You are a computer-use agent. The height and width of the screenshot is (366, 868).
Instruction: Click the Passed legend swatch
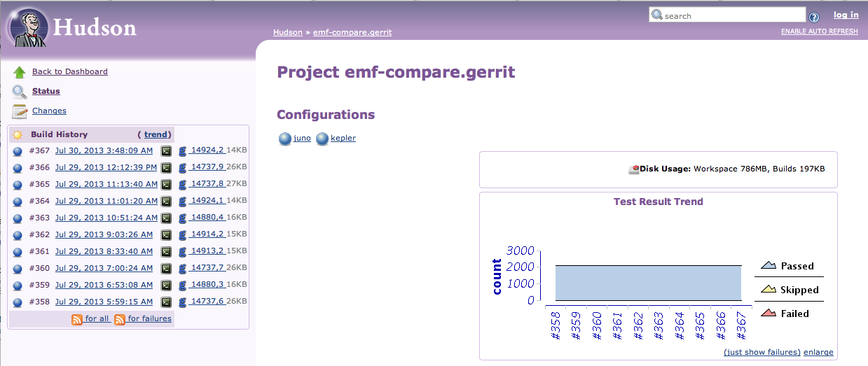769,265
